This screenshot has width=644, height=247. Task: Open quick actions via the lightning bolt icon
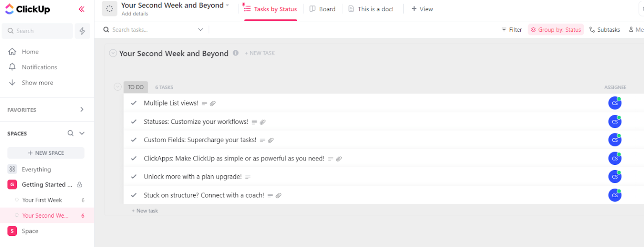click(x=82, y=31)
